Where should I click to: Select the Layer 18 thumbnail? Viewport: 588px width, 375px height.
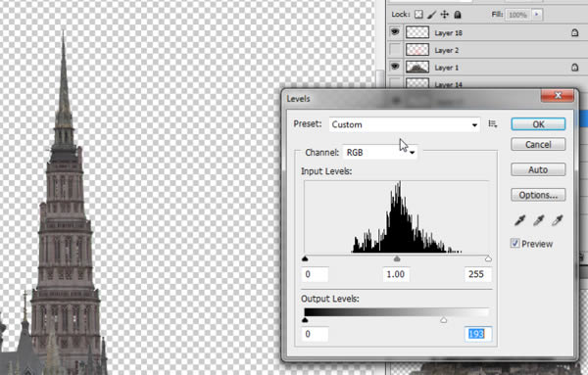point(417,32)
